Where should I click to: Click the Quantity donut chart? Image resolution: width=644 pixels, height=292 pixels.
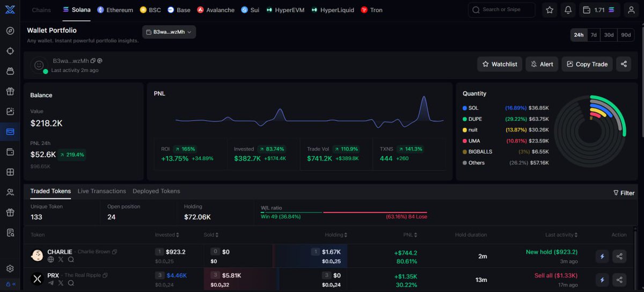(x=590, y=131)
